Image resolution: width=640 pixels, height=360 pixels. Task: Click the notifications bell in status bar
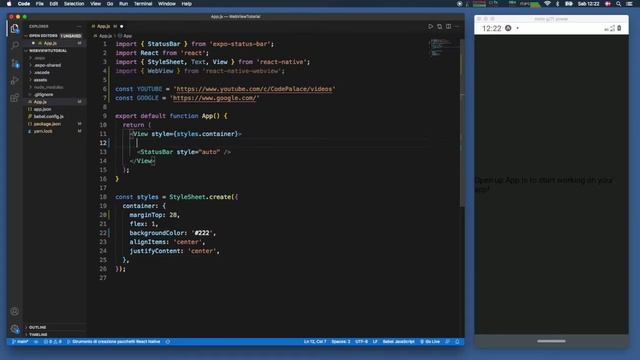coord(457,342)
